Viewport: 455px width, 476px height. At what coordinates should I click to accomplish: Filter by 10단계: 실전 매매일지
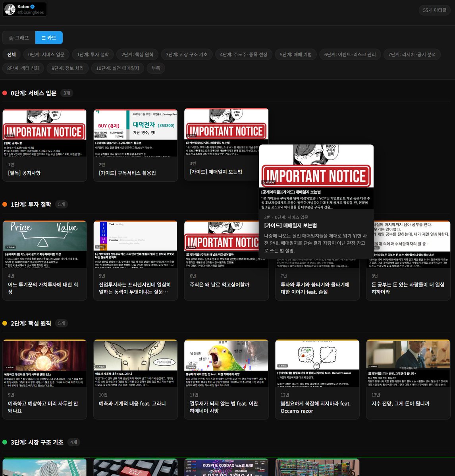pos(118,68)
